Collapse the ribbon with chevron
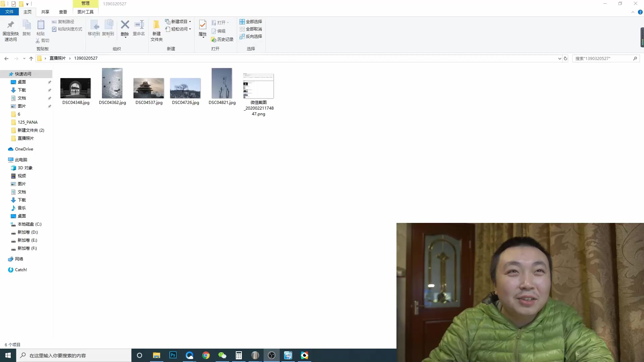Screen dimensions: 644x362 click(633, 12)
